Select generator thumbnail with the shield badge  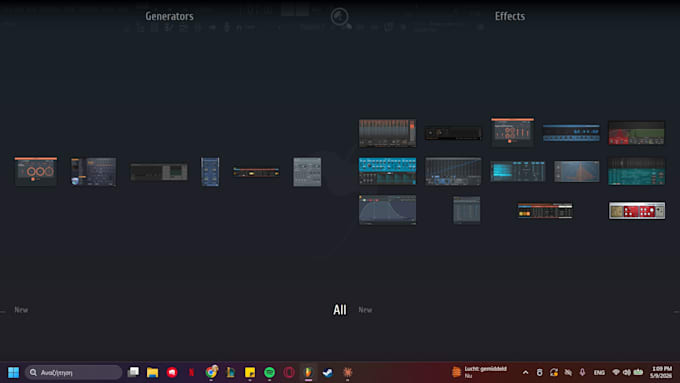93,172
